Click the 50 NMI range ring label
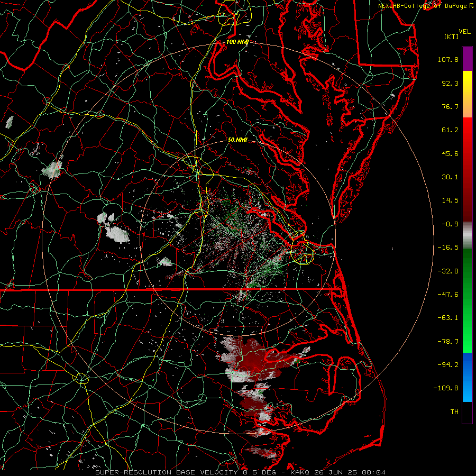The height and width of the screenshot is (476, 476). pos(237,140)
